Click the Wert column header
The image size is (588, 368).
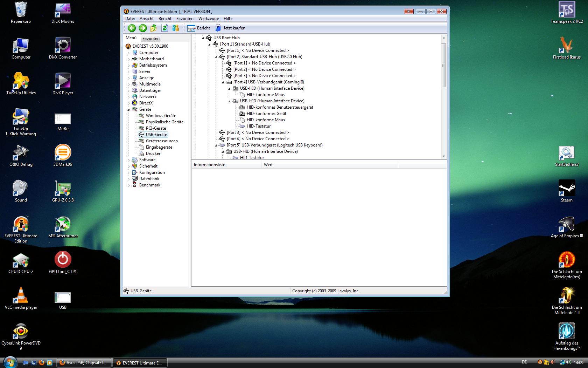(330, 165)
